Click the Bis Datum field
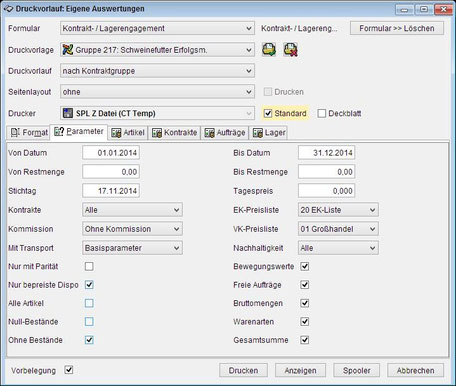This screenshot has width=456, height=386. [327, 153]
